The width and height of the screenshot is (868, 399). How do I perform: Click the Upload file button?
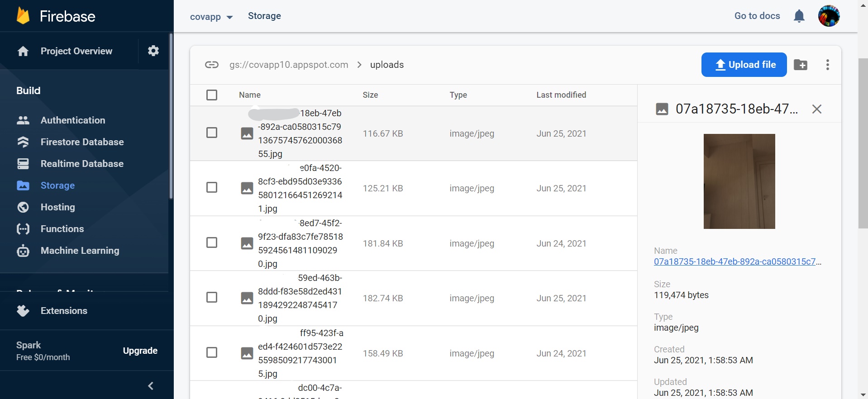744,65
